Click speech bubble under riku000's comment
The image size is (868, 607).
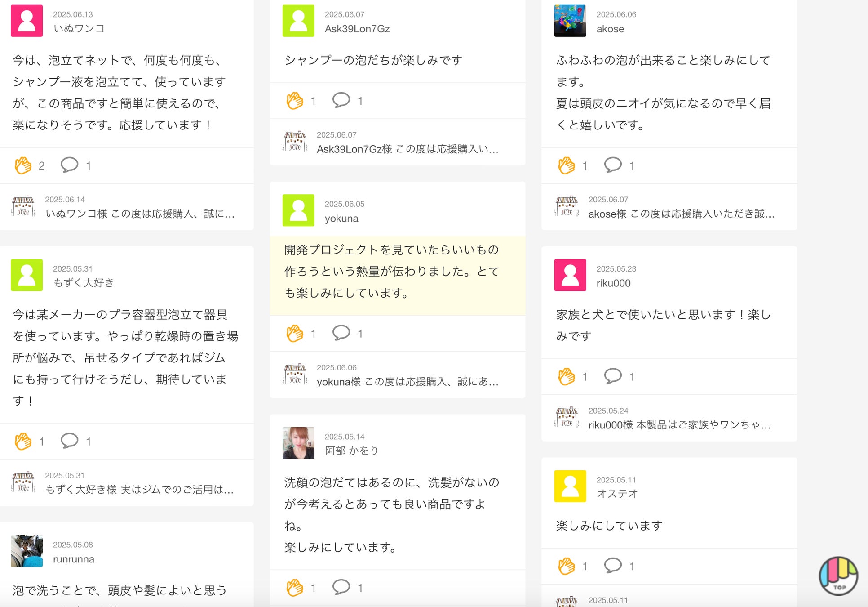[613, 376]
